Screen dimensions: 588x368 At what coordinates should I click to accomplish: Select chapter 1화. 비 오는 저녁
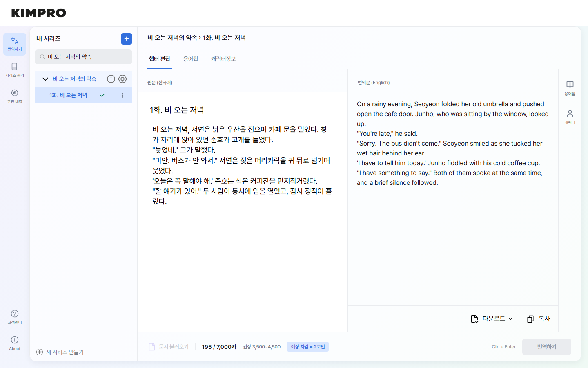pos(68,95)
